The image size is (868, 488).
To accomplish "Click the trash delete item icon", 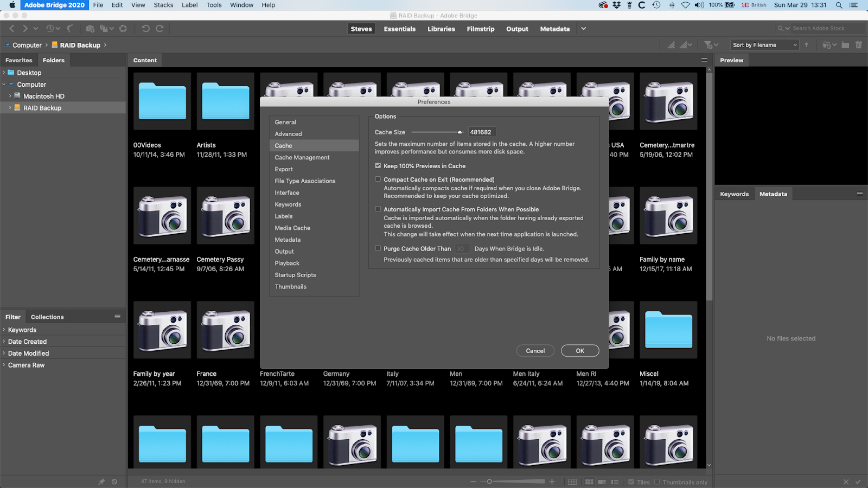I will pos(859,45).
